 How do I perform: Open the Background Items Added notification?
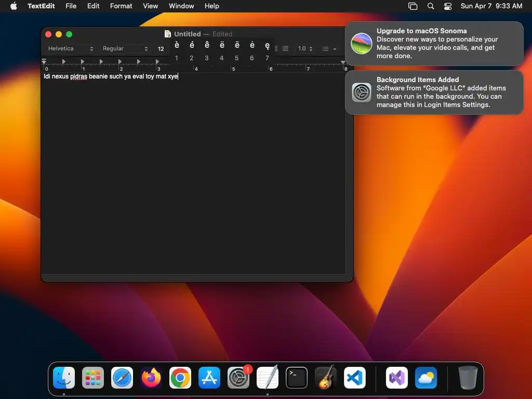[434, 92]
